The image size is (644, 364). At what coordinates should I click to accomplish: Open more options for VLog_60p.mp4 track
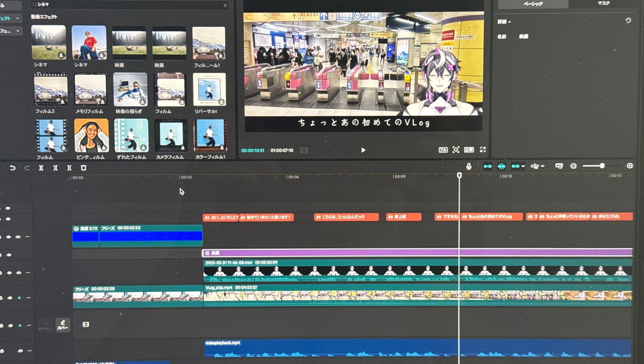point(29,298)
